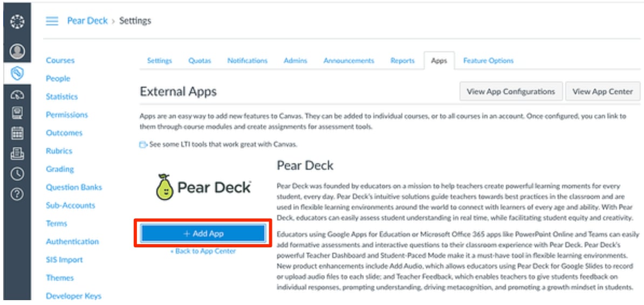
Task: Open the Inbox icon in the sidebar
Action: pos(17,154)
